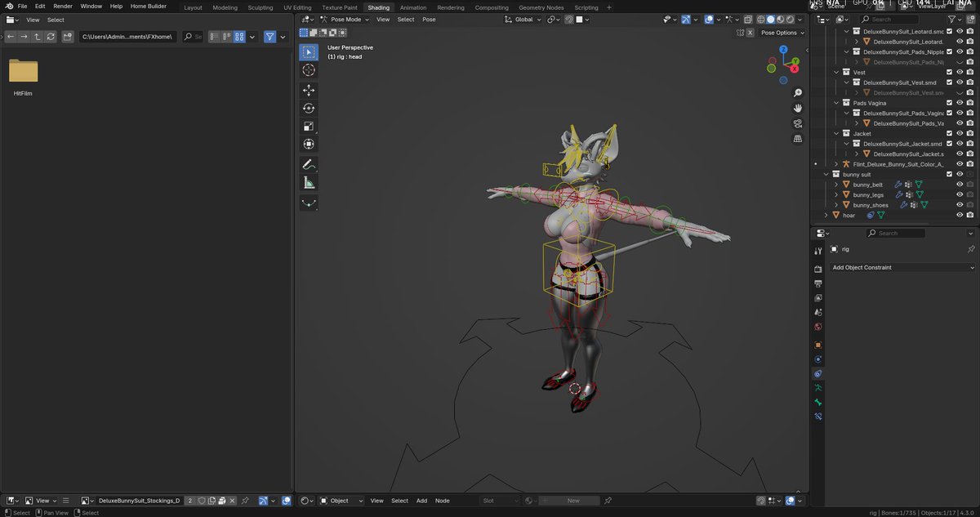Click the outliner search field

(890, 19)
